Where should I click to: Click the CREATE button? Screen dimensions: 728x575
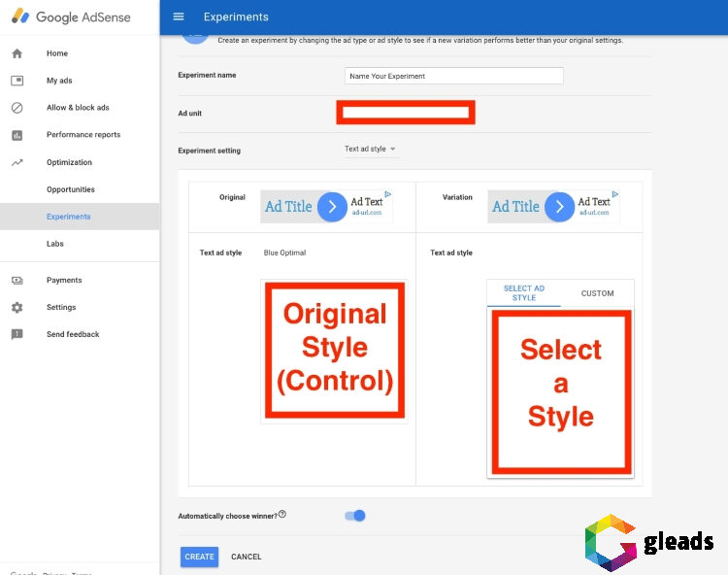[x=199, y=557]
